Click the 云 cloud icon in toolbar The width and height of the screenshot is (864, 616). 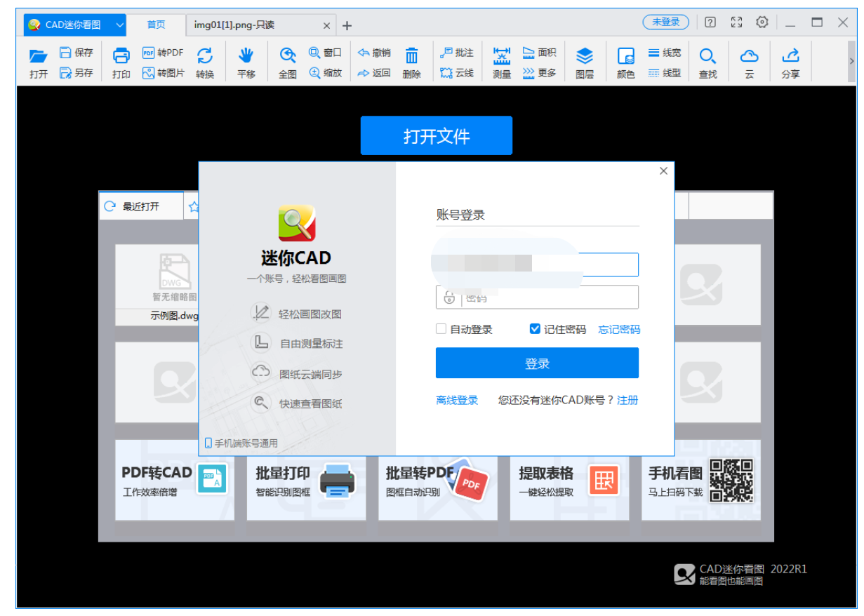pyautogui.click(x=750, y=55)
